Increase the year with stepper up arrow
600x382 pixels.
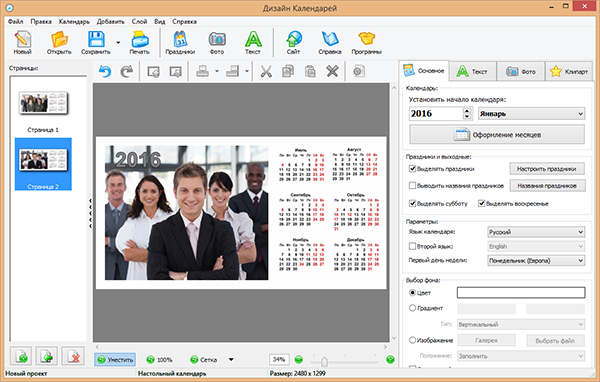(x=466, y=111)
